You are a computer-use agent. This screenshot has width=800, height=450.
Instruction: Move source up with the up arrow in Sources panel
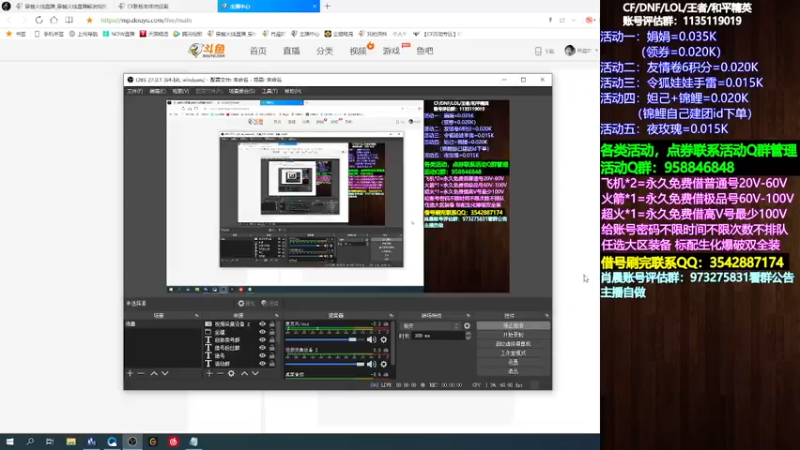(244, 373)
